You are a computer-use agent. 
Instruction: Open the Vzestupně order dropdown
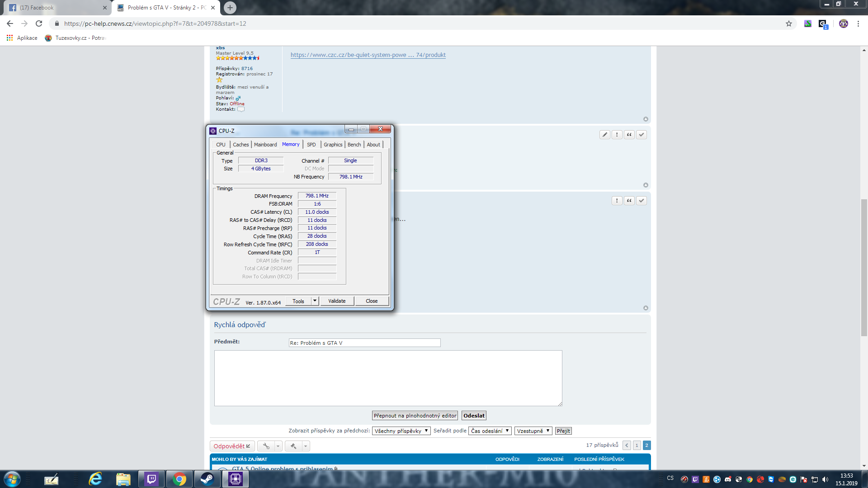[x=533, y=431]
